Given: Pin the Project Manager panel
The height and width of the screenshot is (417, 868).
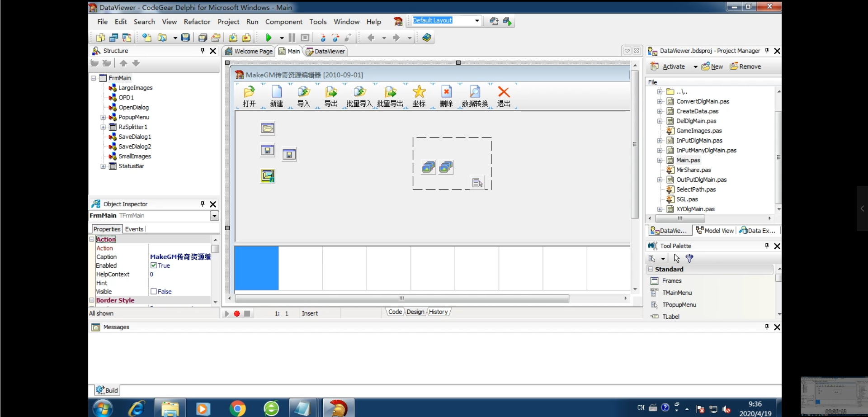Looking at the screenshot, I should click(767, 51).
